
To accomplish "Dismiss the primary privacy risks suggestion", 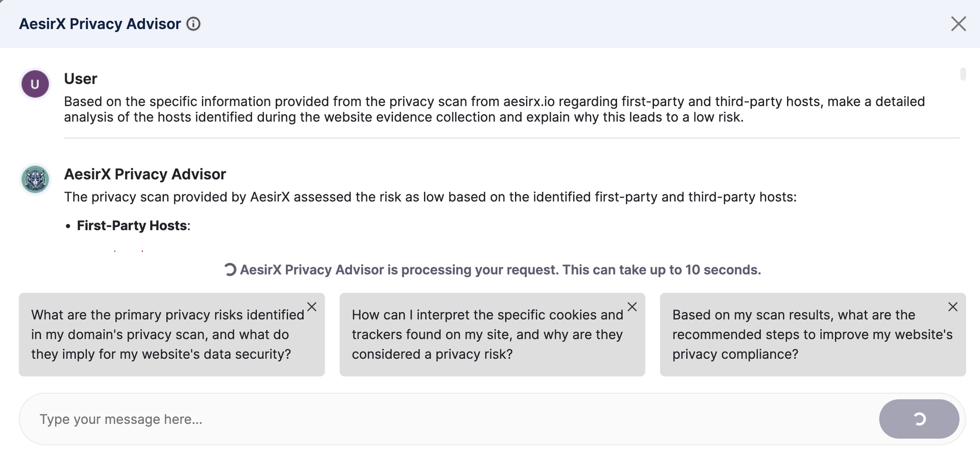I will 312,307.
